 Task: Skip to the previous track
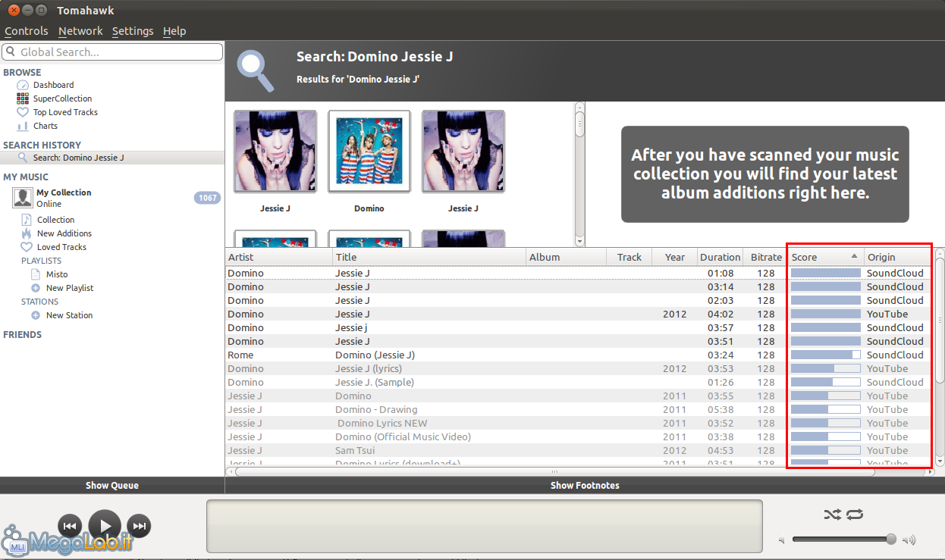coord(70,526)
